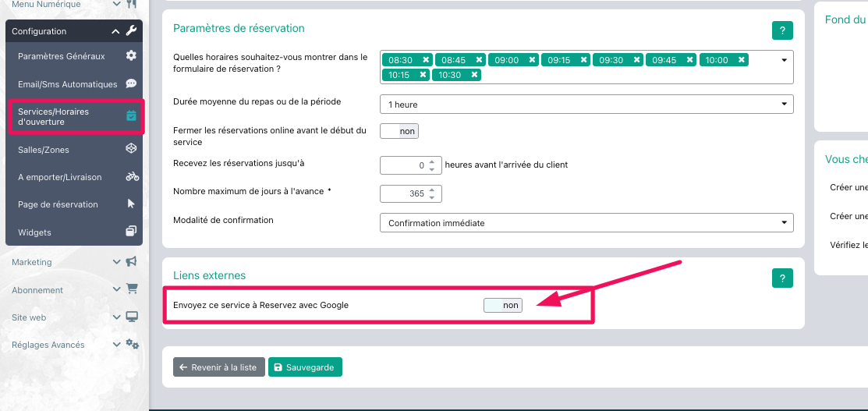Click the Marketing menu label
868x411 pixels.
click(31, 262)
